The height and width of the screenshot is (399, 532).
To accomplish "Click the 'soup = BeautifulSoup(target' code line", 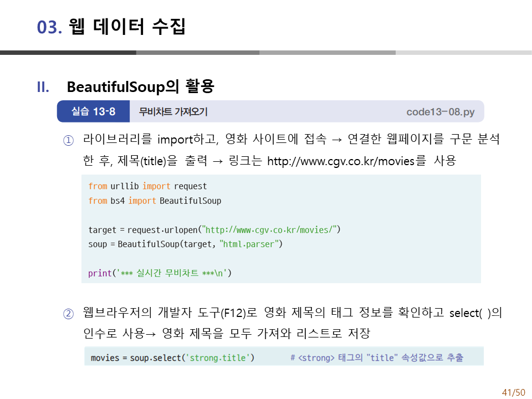I will [185, 244].
